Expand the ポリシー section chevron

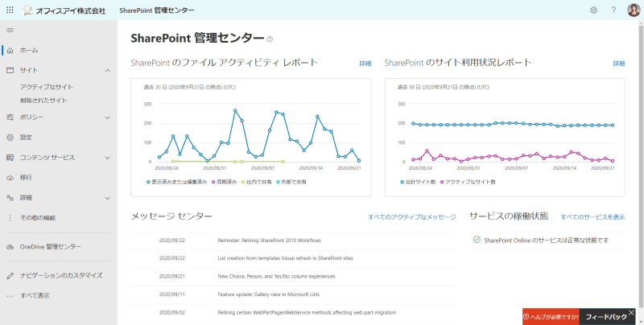pos(108,117)
